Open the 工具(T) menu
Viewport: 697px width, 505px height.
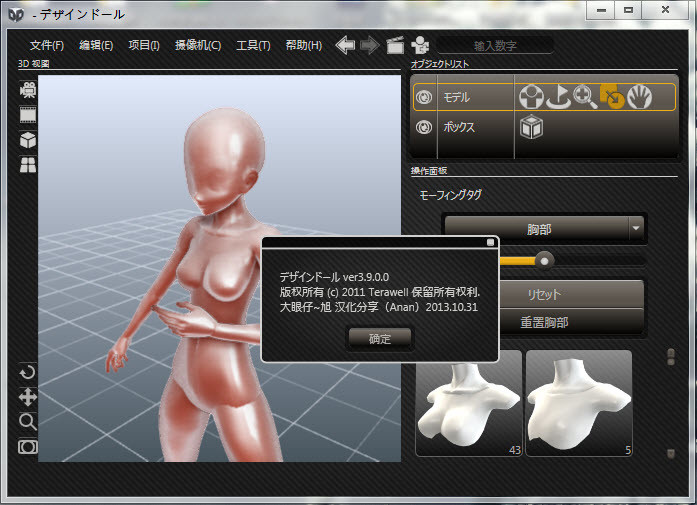click(253, 45)
